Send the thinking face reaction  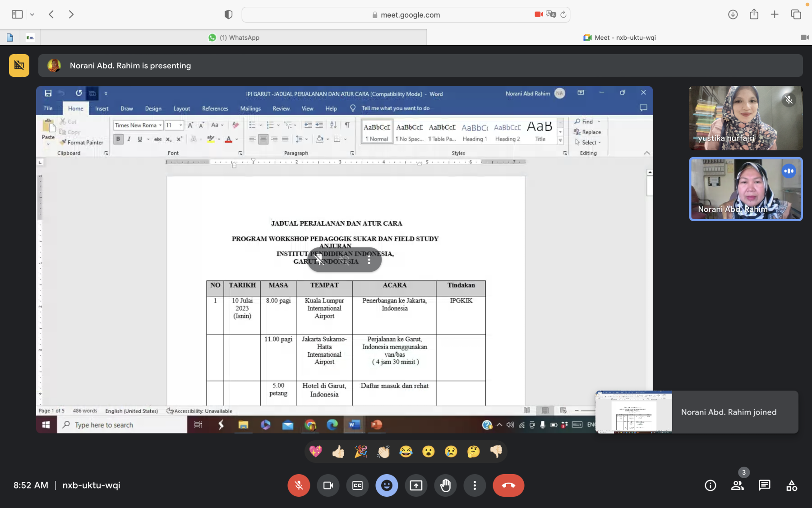[x=474, y=451]
